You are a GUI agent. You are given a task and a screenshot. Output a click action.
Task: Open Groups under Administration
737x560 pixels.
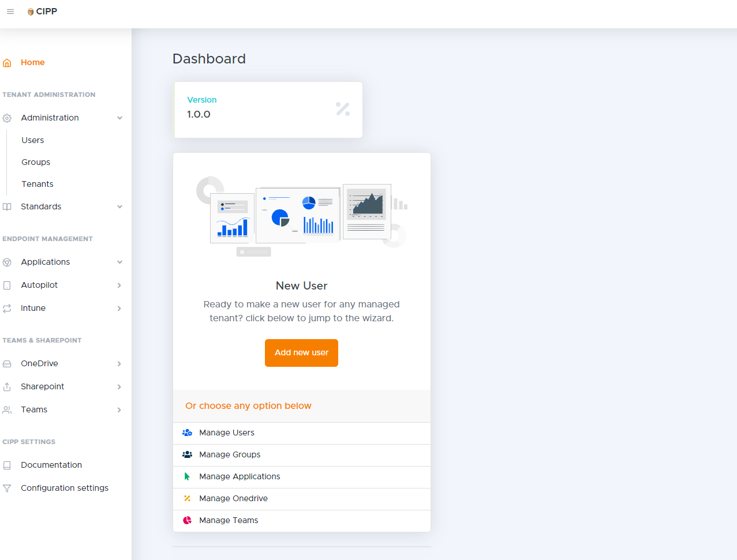36,162
